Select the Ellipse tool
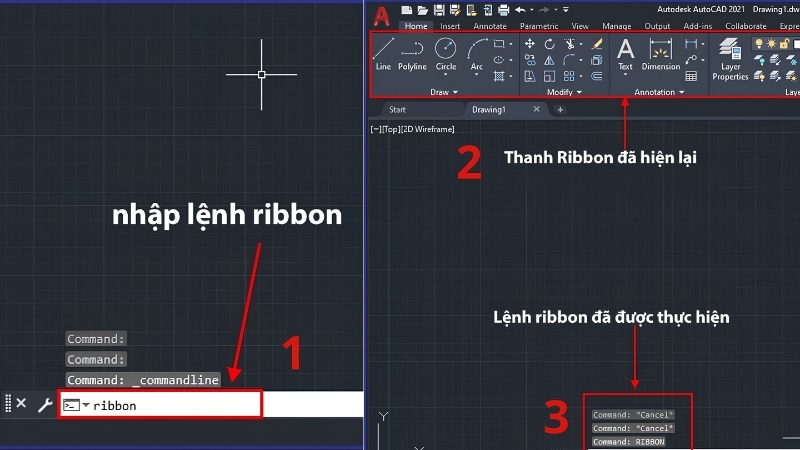Screen dimensions: 800x450 499,60
